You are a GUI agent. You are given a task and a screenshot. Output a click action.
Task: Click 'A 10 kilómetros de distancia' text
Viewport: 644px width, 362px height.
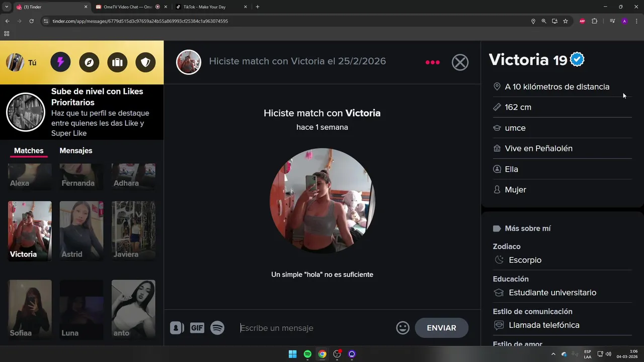557,86
